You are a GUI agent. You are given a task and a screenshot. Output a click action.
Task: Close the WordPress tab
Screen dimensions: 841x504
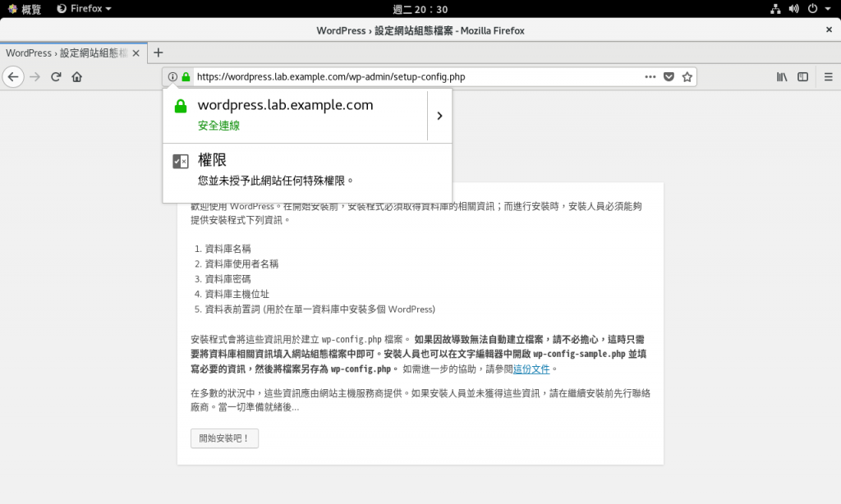(136, 53)
